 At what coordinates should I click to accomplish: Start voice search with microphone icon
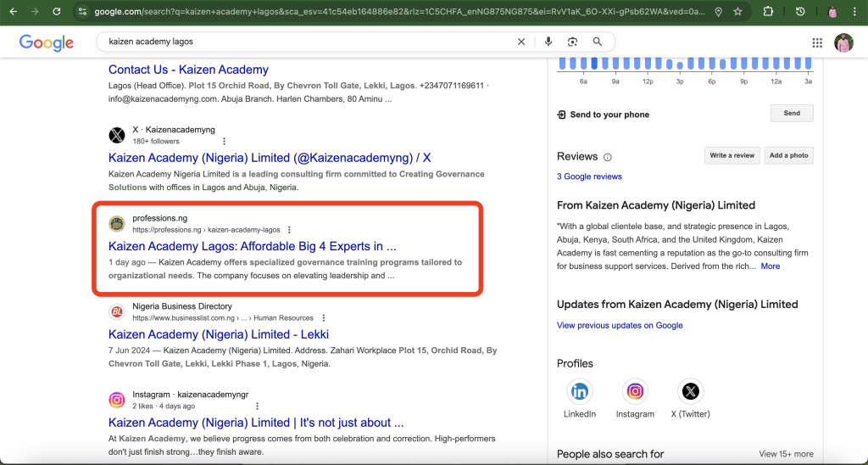pyautogui.click(x=548, y=42)
